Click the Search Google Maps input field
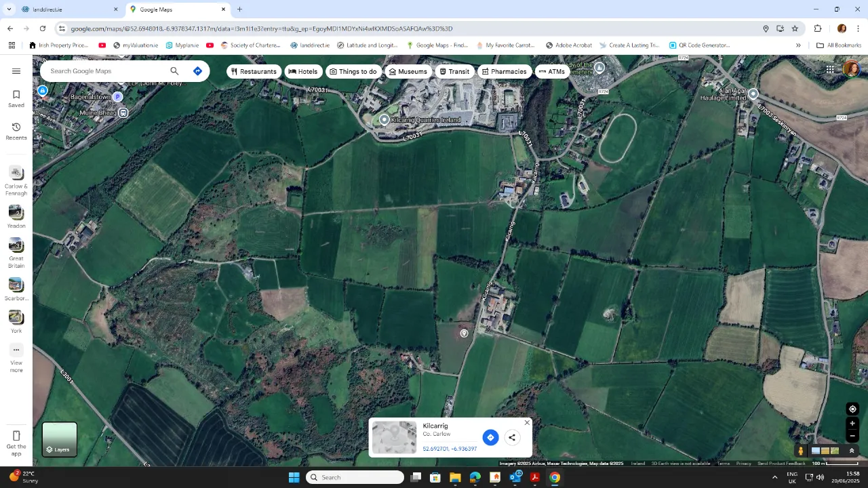868x488 pixels. pos(102,70)
